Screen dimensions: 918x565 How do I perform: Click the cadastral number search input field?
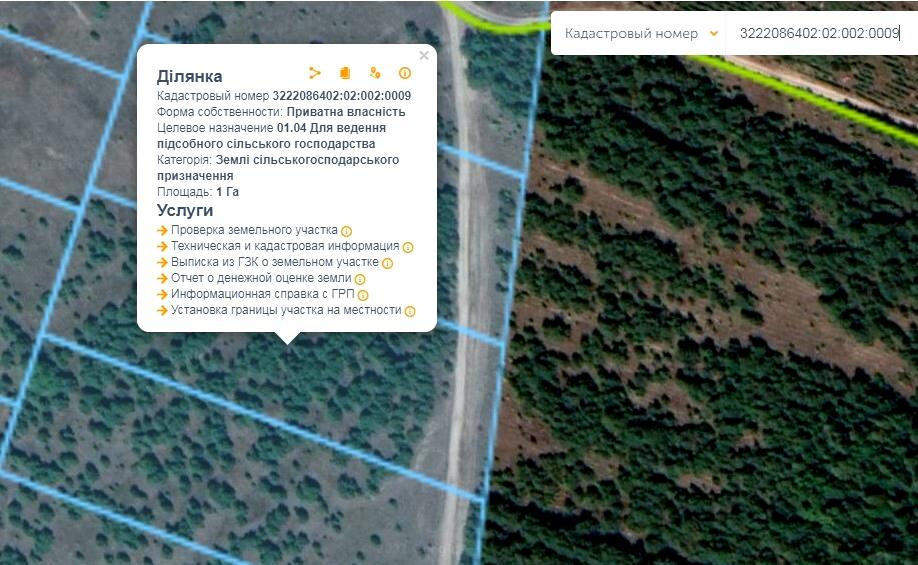818,33
